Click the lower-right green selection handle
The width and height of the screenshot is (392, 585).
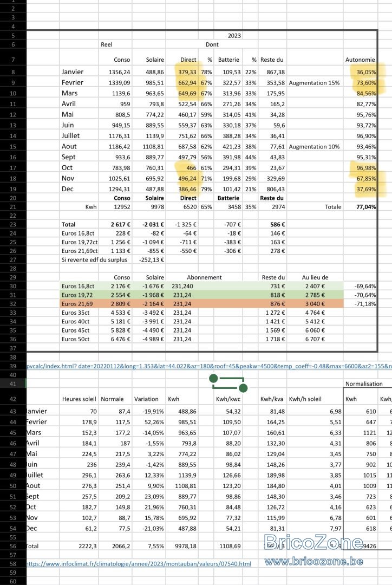pos(243,388)
